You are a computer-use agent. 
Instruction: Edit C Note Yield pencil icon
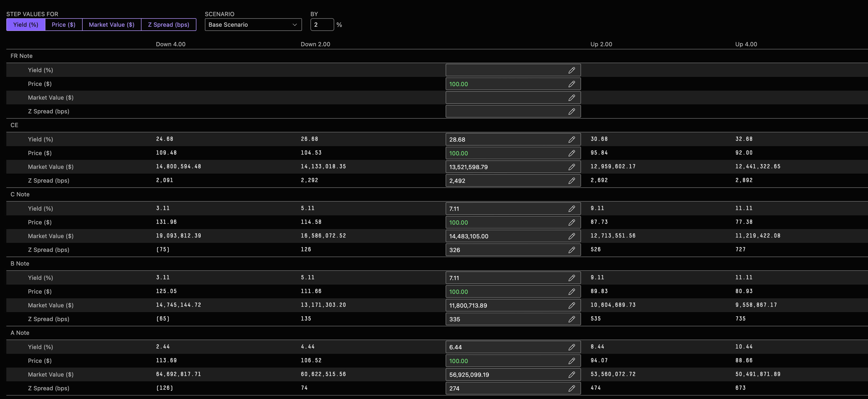point(572,209)
